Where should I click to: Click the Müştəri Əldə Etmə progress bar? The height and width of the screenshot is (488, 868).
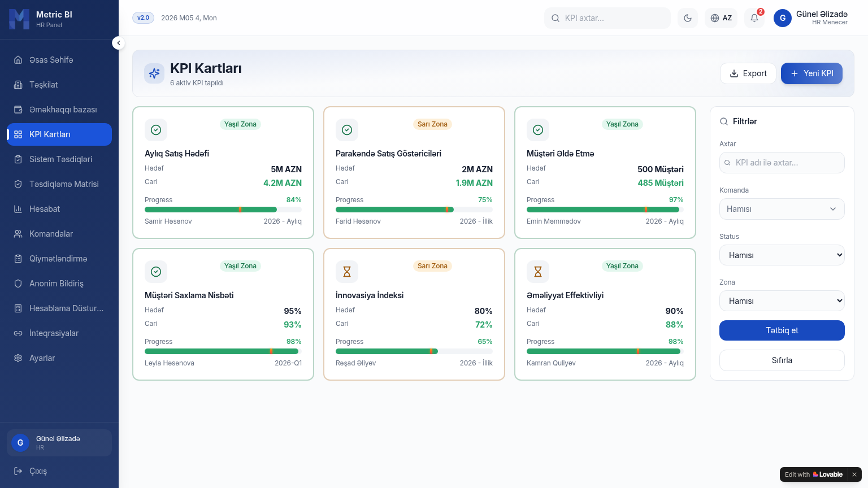click(x=605, y=210)
